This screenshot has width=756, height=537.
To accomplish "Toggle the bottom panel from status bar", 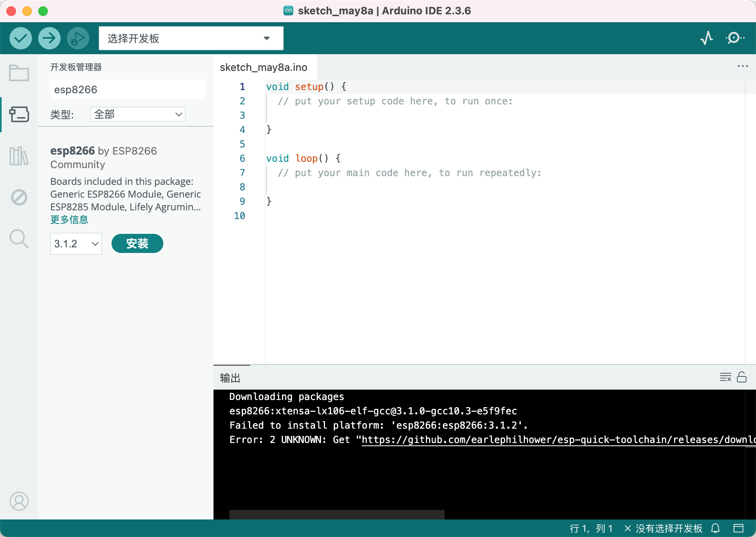I will (x=738, y=528).
